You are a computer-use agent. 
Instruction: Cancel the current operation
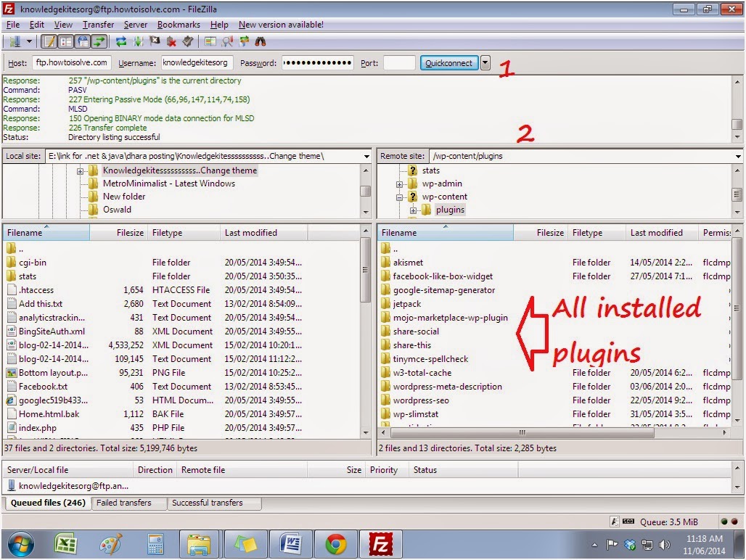coord(154,40)
